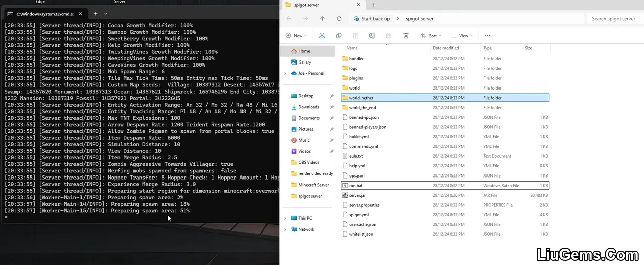Screen dimensions: 644x265
Task: Select the plugins folder icon
Action: coord(345,78)
